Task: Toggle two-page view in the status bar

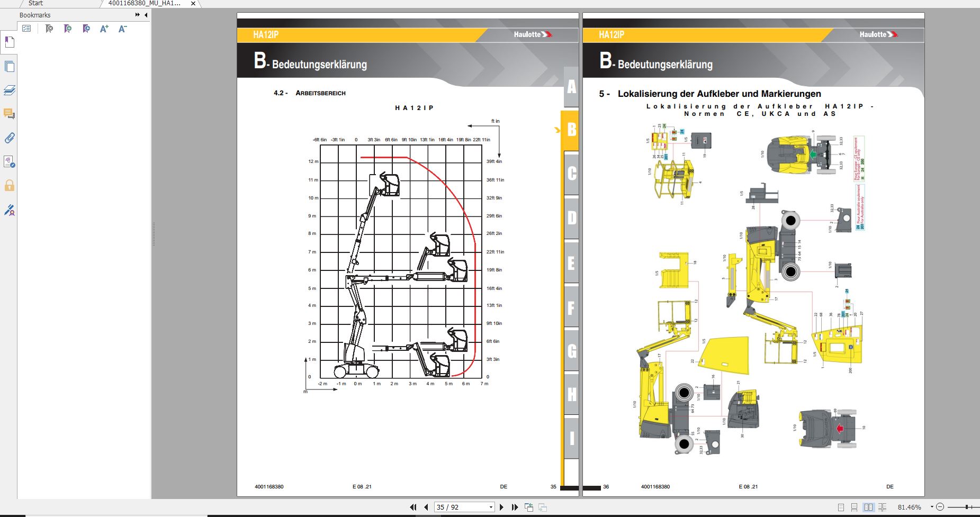Action: click(870, 507)
